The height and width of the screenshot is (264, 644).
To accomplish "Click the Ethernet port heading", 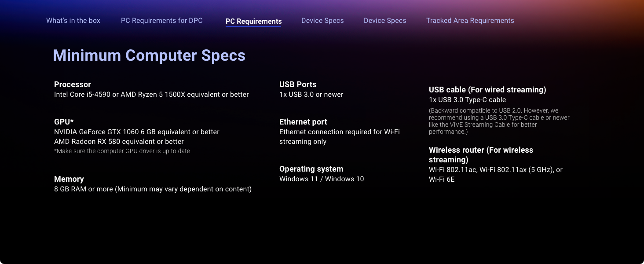I will [x=303, y=122].
